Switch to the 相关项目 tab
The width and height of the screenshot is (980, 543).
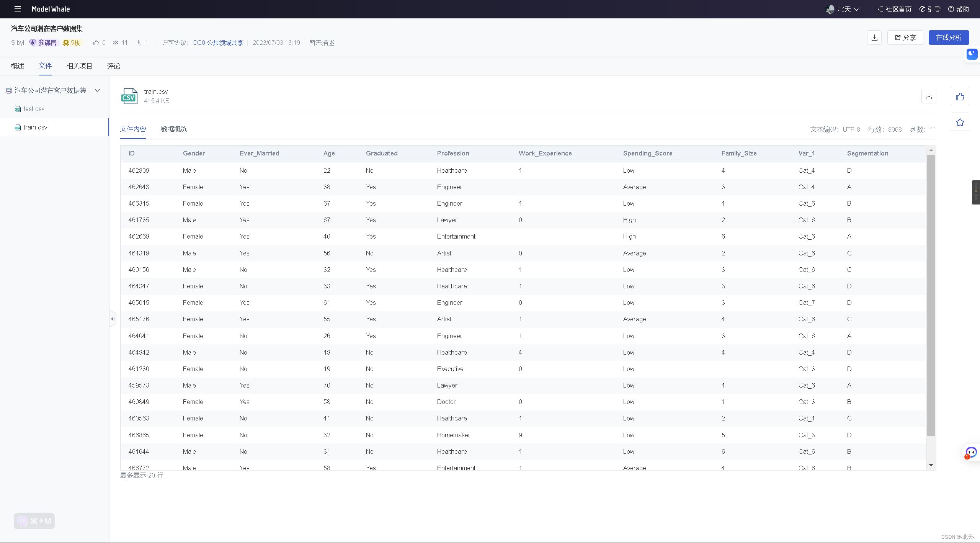(79, 66)
